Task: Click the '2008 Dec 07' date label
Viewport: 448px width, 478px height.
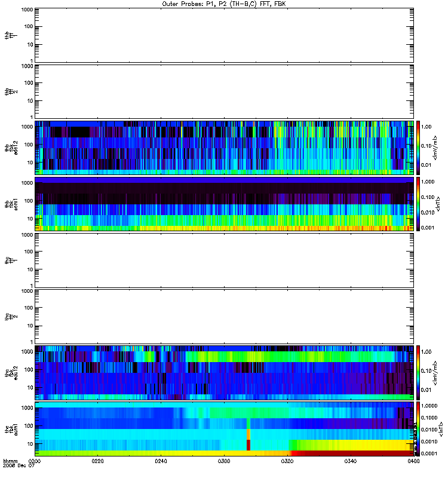Action: coord(19,465)
